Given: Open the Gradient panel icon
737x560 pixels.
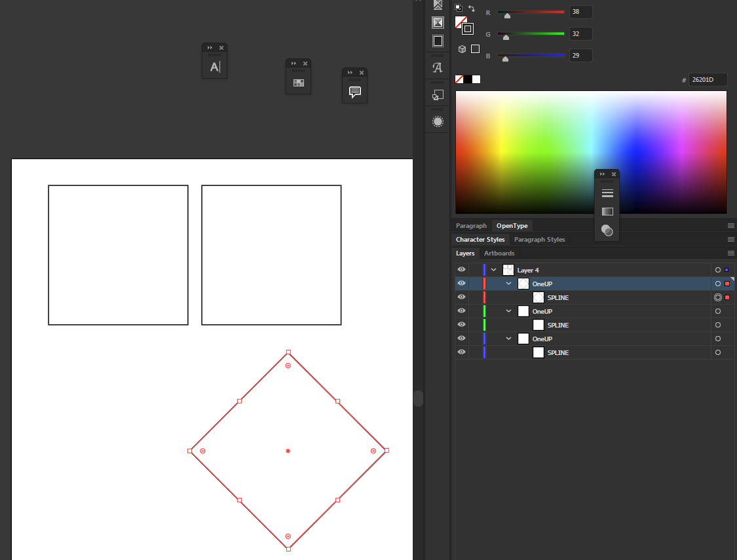Looking at the screenshot, I should point(607,212).
